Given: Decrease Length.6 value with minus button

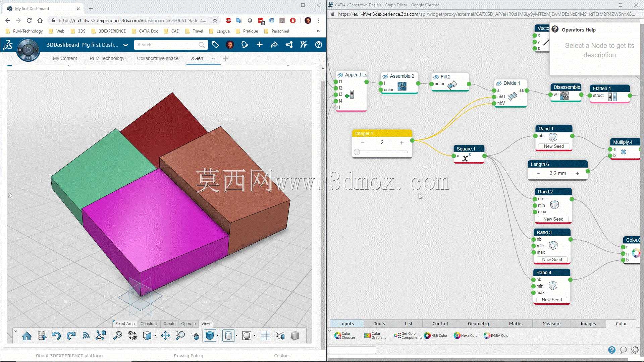Looking at the screenshot, I should (538, 174).
